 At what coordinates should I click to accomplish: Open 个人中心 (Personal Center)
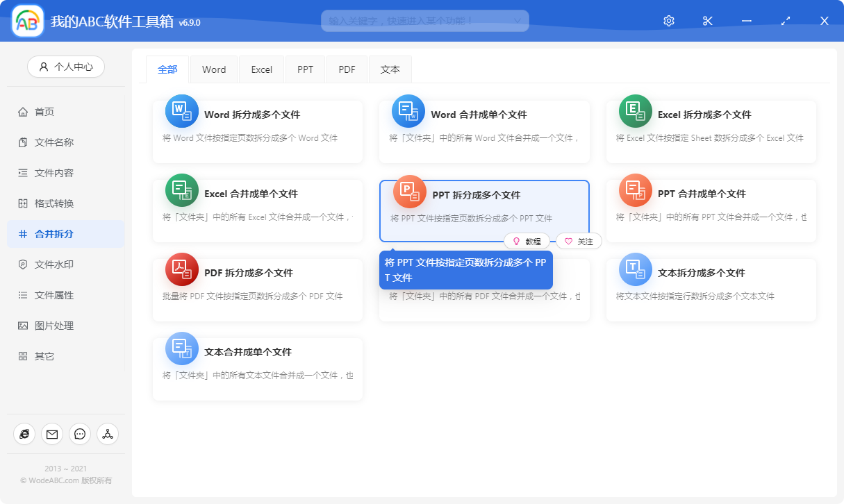(65, 67)
